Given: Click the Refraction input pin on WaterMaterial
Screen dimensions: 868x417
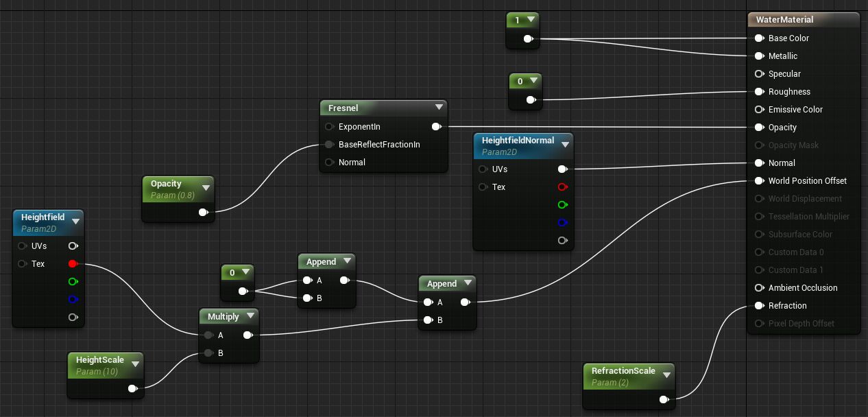Looking at the screenshot, I should point(759,306).
